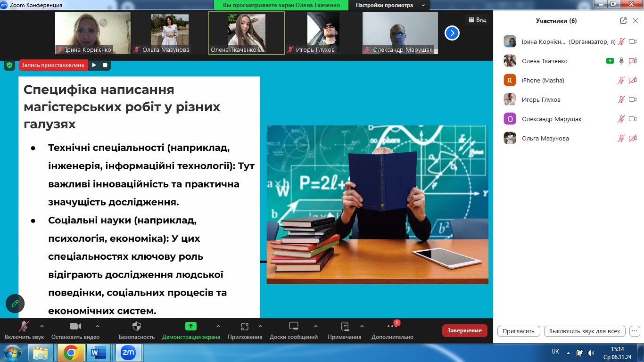644x362 pixels.
Task: Open Whiteboards (Доски сообщений) icon
Action: (294, 327)
